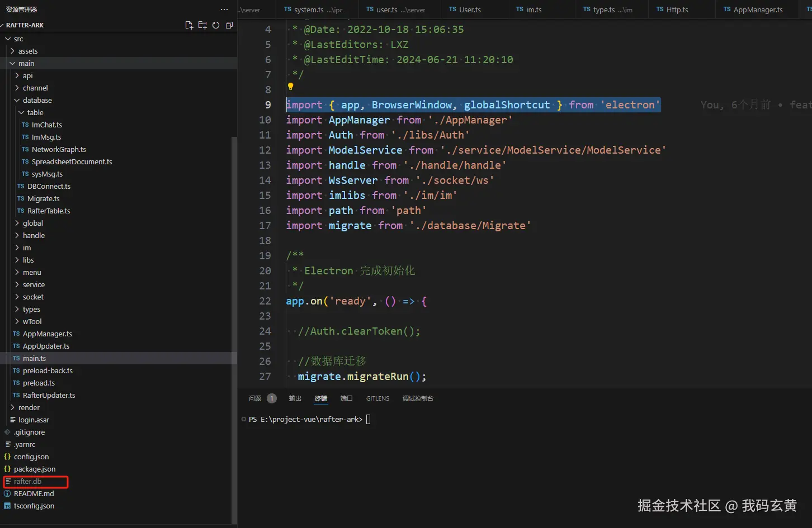Expand the api folder
Image resolution: width=812 pixels, height=528 pixels.
[17, 75]
